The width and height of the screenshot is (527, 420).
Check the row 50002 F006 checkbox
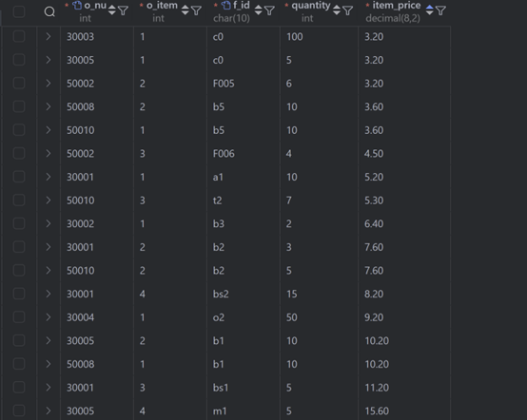click(x=19, y=153)
